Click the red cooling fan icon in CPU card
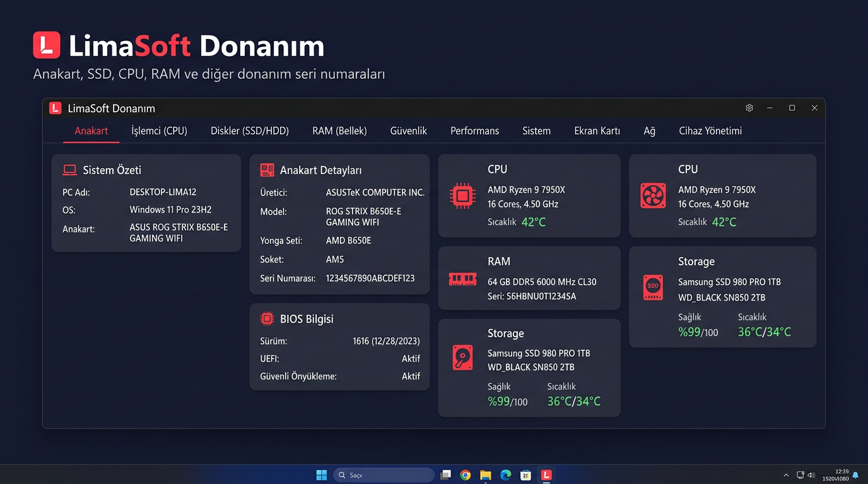868x484 pixels. tap(653, 195)
